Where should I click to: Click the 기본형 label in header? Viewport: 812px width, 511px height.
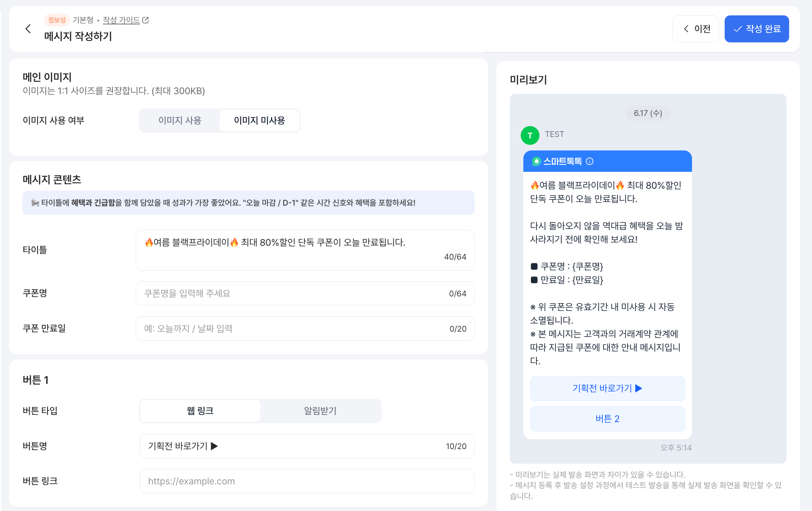coord(83,20)
